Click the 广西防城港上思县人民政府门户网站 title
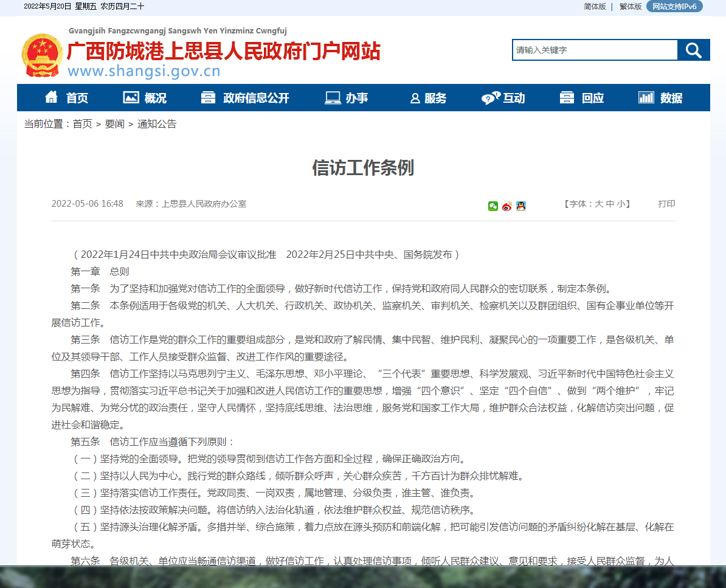The image size is (726, 588). (224, 51)
